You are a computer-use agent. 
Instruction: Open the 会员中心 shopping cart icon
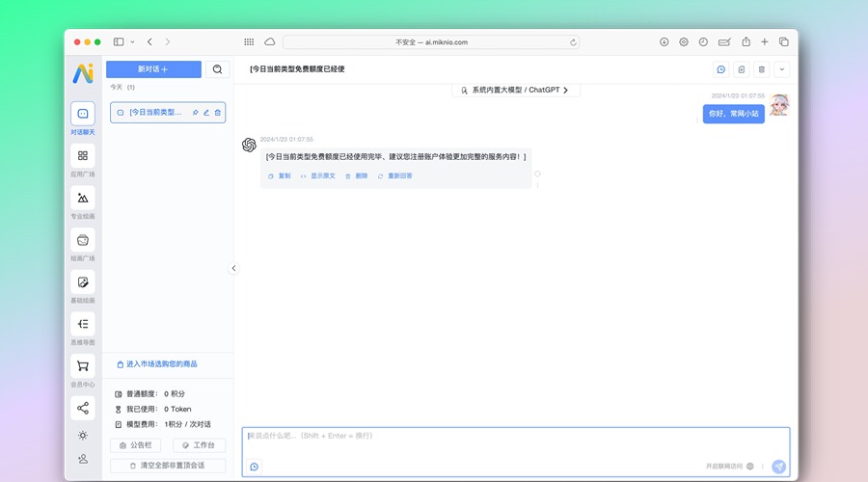point(83,366)
